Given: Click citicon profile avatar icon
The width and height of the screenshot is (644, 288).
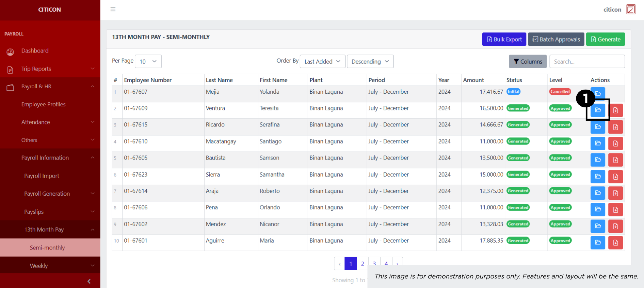Looking at the screenshot, I should tap(631, 9).
